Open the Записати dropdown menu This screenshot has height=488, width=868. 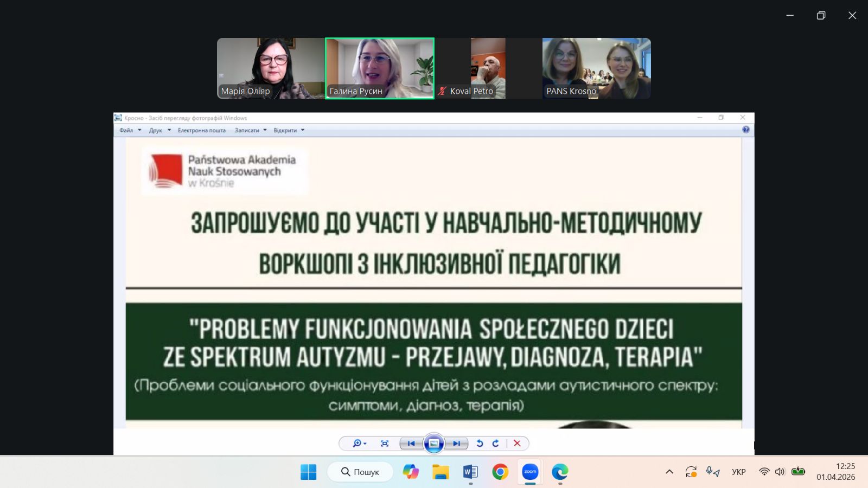[x=250, y=130]
